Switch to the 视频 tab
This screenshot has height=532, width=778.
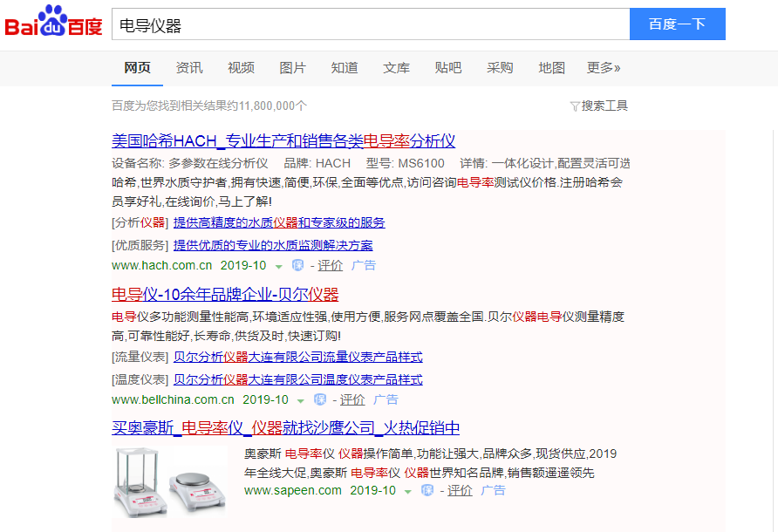pyautogui.click(x=241, y=67)
